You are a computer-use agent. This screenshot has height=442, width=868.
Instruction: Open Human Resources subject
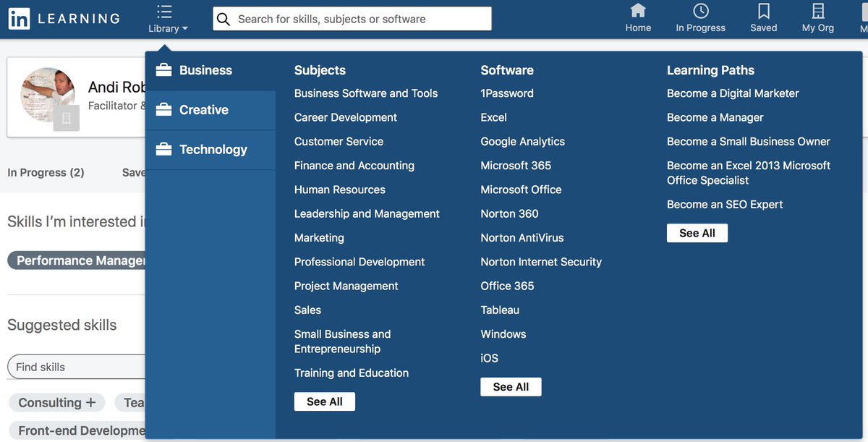tap(340, 190)
